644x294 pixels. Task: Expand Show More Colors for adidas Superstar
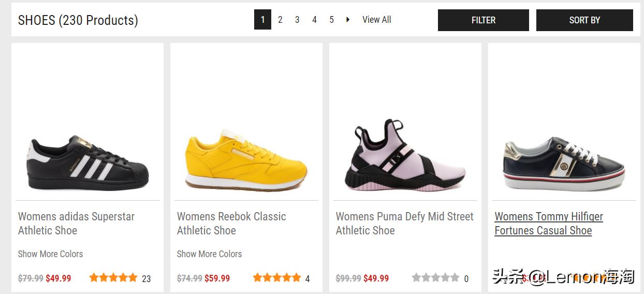click(x=50, y=254)
